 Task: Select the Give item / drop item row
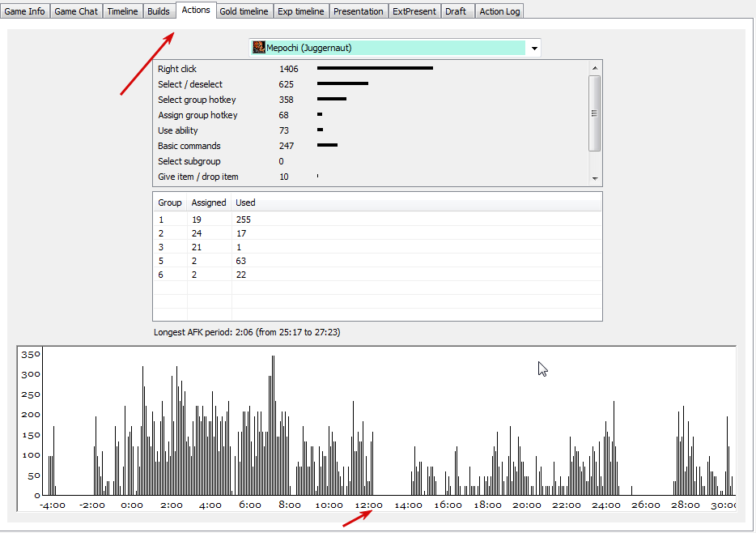coord(370,177)
